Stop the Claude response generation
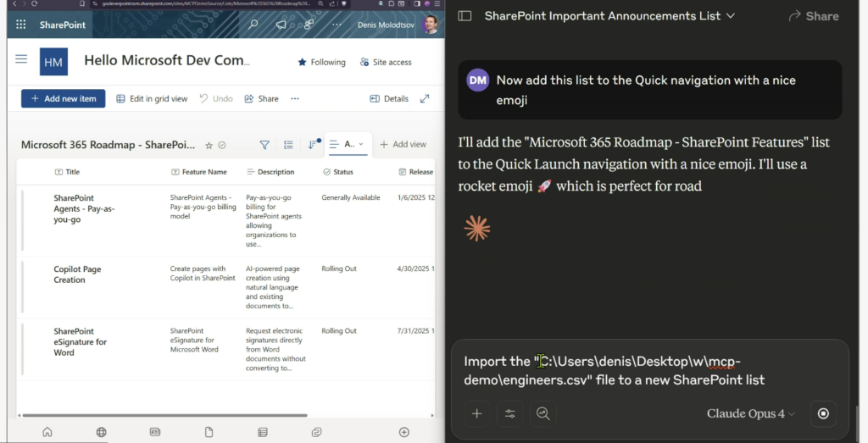 coord(823,413)
